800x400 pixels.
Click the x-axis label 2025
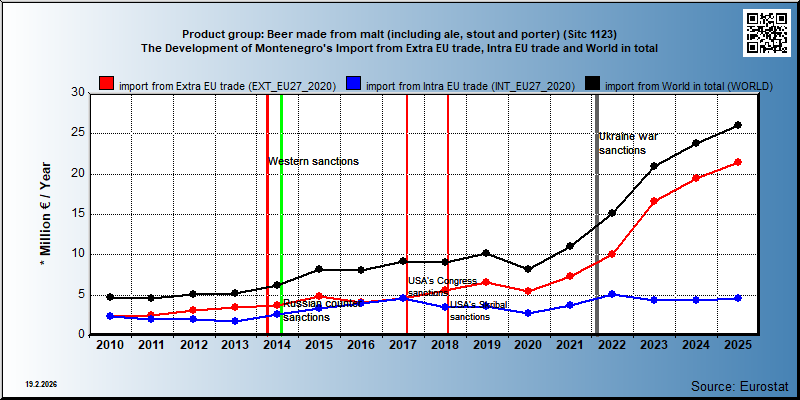click(737, 345)
